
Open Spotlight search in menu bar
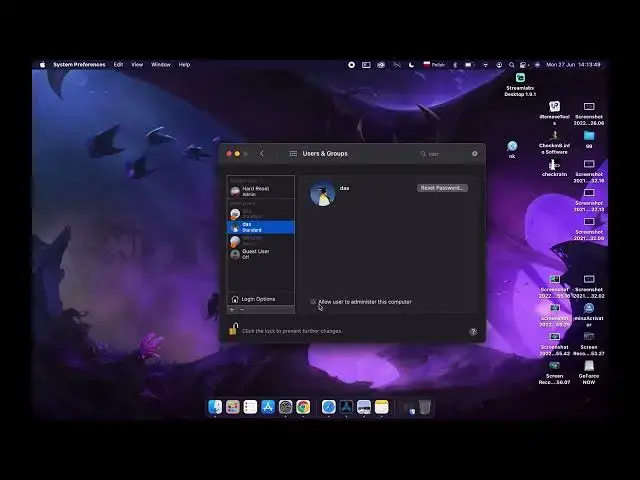(x=511, y=64)
